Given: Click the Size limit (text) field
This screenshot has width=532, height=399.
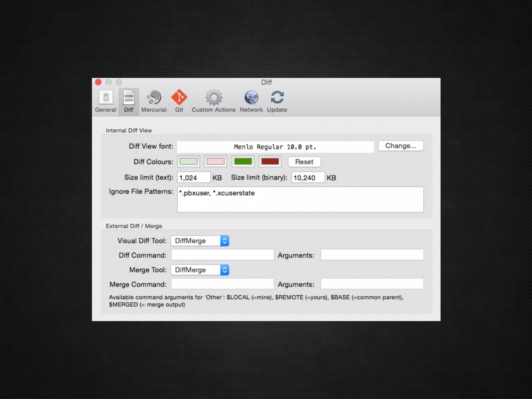Looking at the screenshot, I should click(194, 178).
